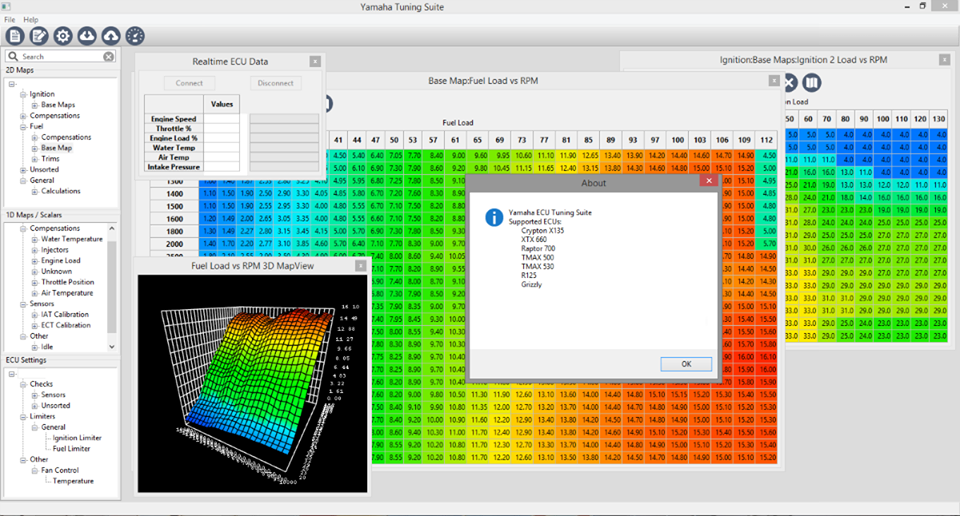Close the Fuel Load vs RPM 3D MapView
The height and width of the screenshot is (516, 960).
(361, 266)
